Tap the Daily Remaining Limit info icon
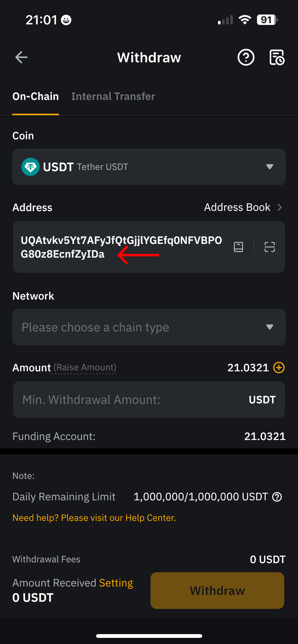The width and height of the screenshot is (298, 644). click(277, 497)
